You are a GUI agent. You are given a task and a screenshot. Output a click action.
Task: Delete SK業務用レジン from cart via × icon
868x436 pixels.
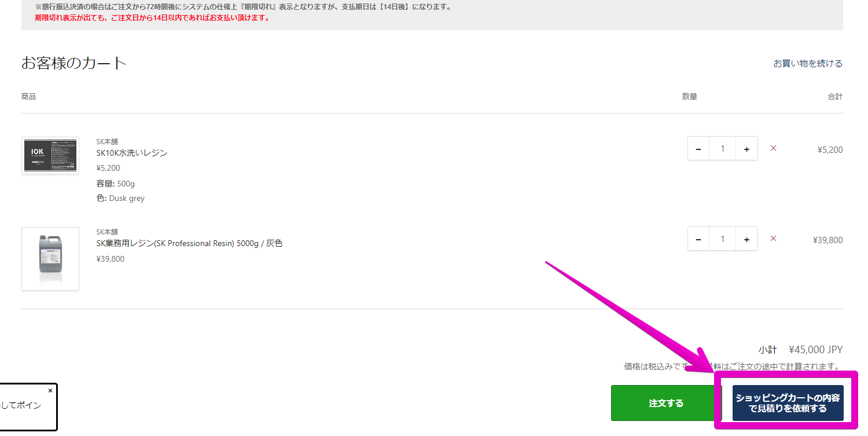pos(773,239)
